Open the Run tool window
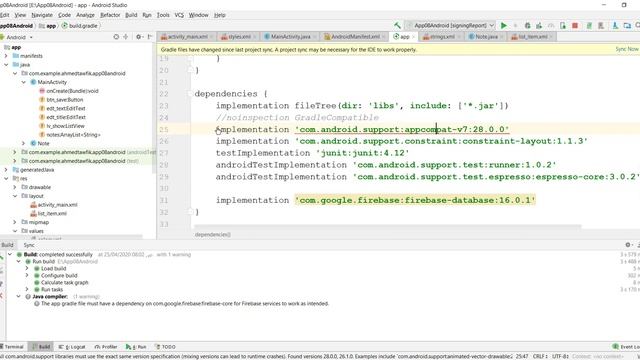 click(136, 347)
